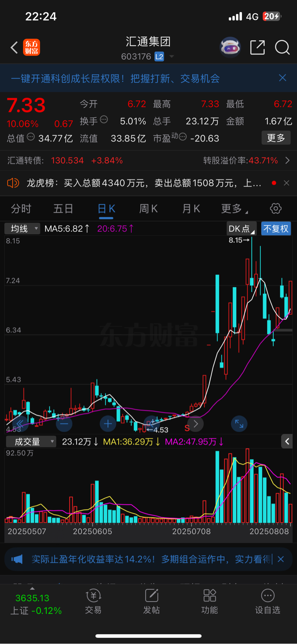Screen dimensions: 297x644
Task: Tap 发帖 at the bottom bar
Action: click(x=152, y=602)
